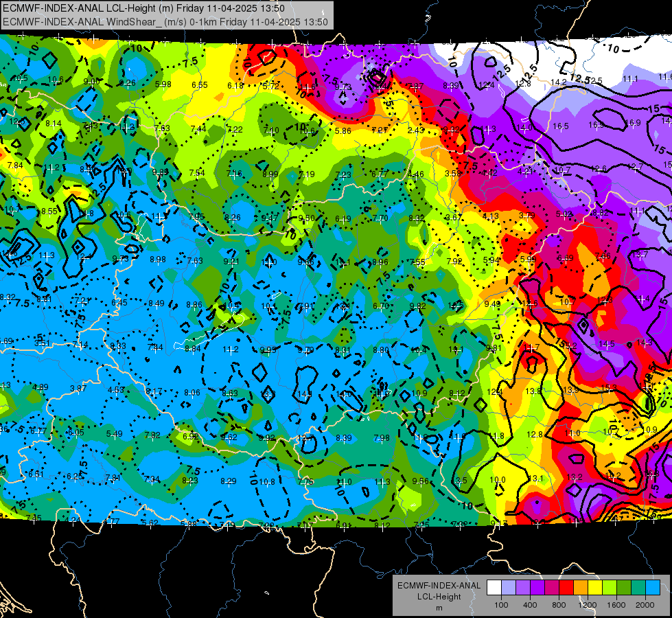The width and height of the screenshot is (672, 618).
Task: Click the grid value '4.53'
Action: click(116, 390)
